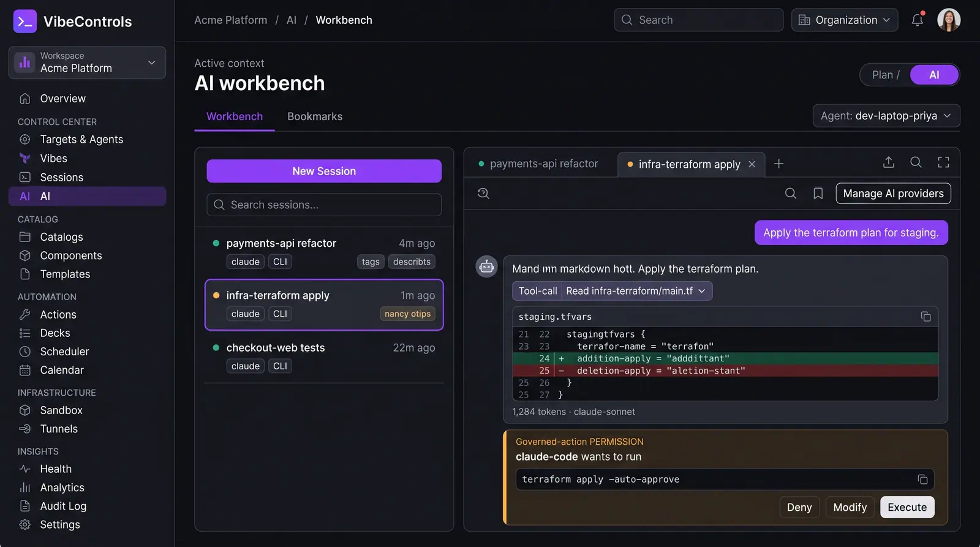This screenshot has height=547, width=980.
Task: Select AI in the sidebar
Action: pos(87,196)
